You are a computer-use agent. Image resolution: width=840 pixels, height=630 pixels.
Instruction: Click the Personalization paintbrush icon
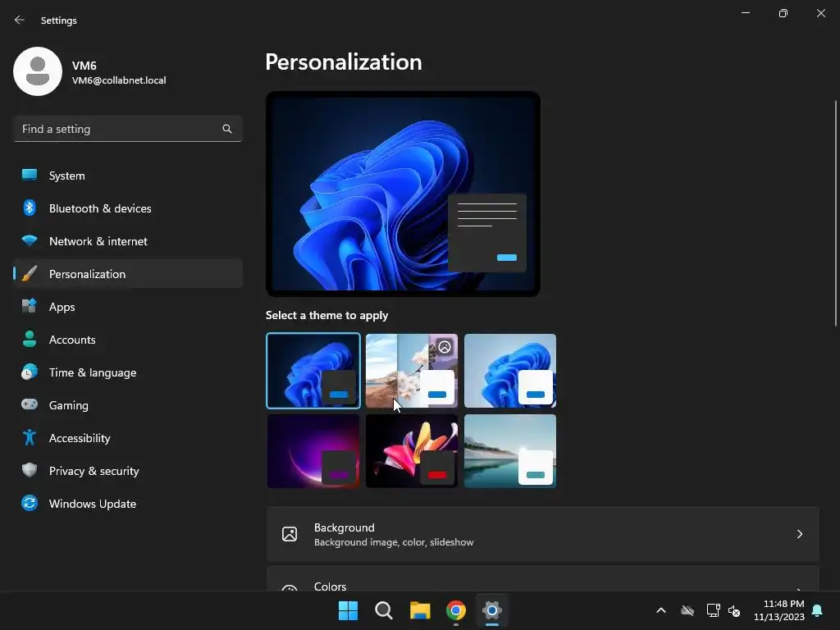[30, 274]
